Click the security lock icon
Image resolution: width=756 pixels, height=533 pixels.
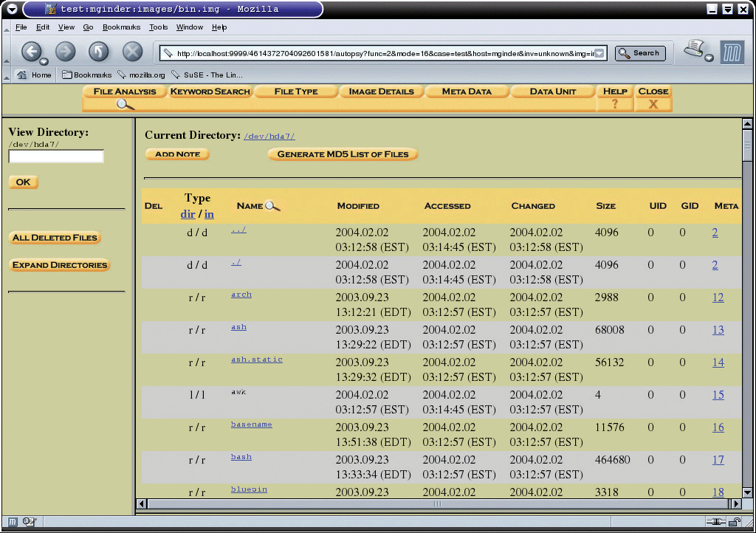click(735, 522)
